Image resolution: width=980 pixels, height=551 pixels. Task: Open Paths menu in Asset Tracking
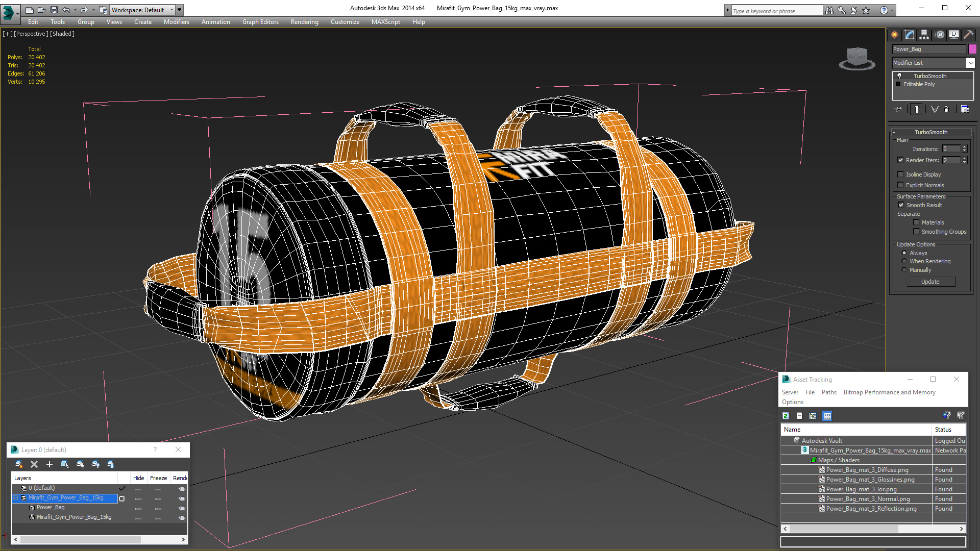point(829,392)
